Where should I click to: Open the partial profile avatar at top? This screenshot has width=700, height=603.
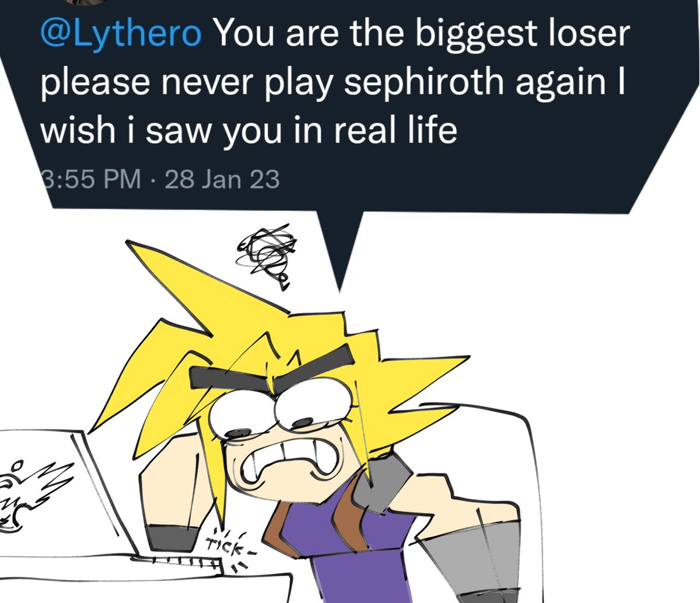86,2
